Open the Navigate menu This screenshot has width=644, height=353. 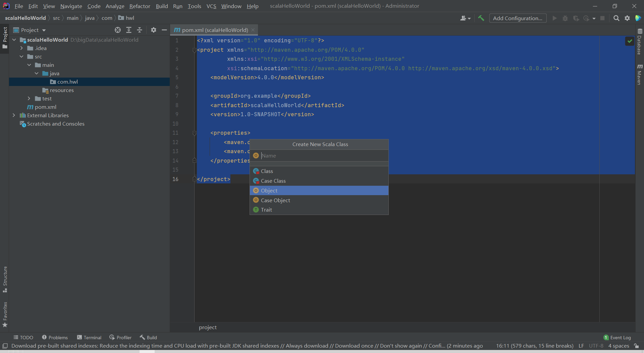point(71,6)
